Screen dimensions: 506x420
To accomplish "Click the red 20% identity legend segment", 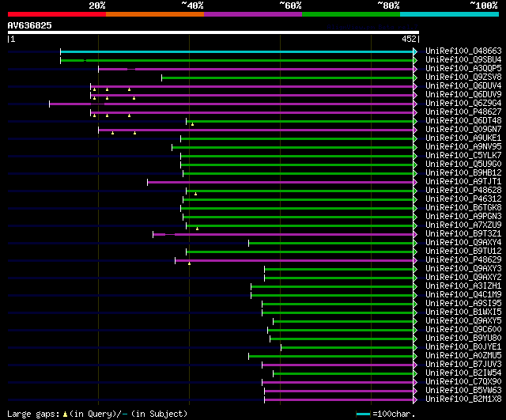I will (x=57, y=14).
